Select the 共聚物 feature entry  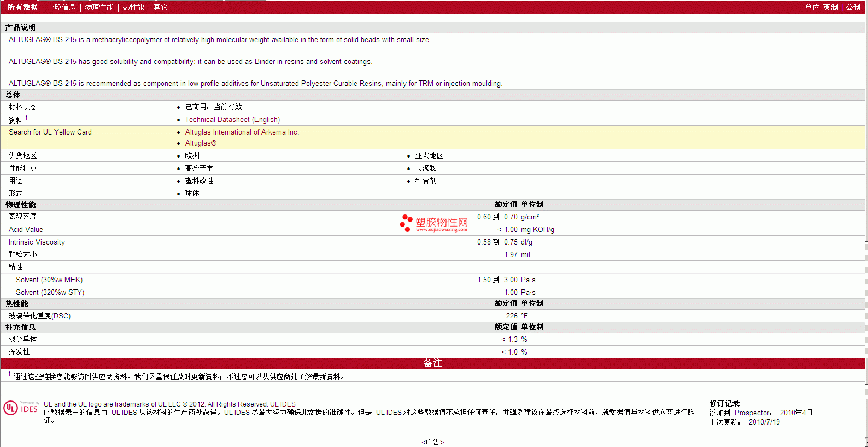pos(426,168)
